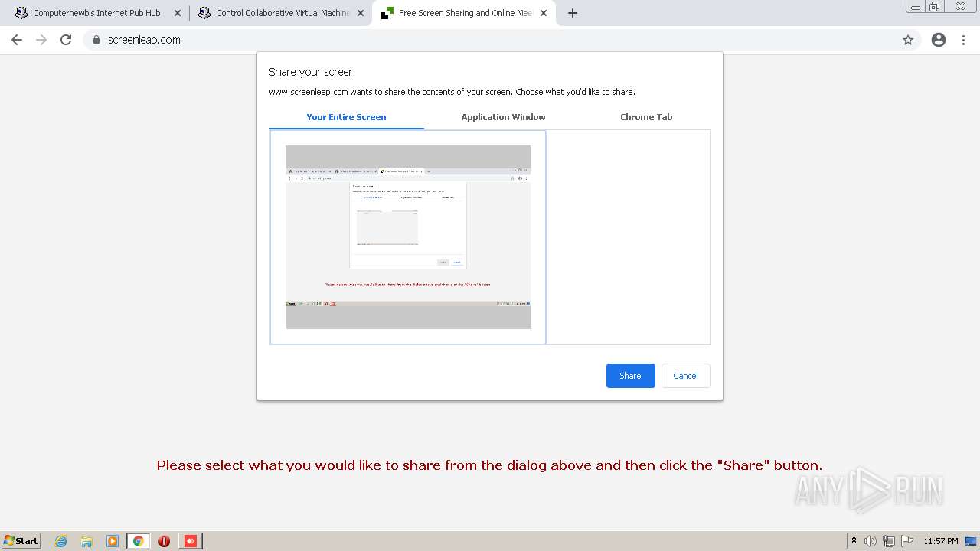Cancel the screen sharing dialog
Viewport: 980px width, 551px height.
685,376
